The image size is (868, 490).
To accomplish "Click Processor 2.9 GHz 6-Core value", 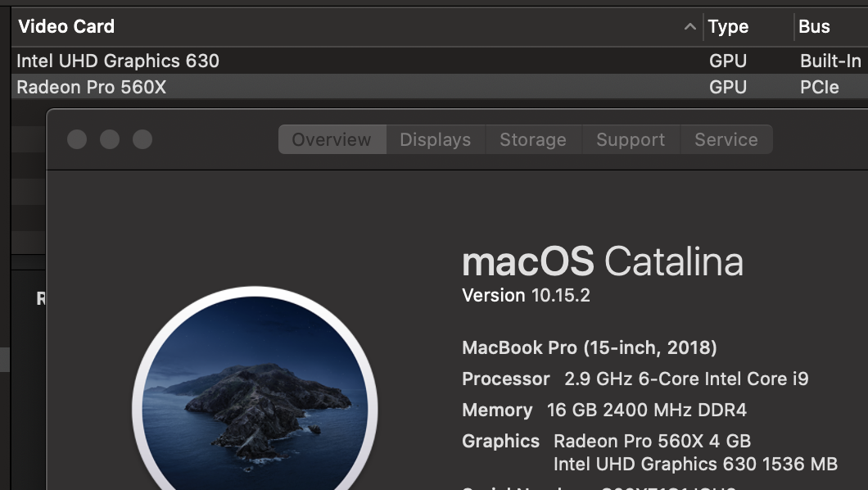I will click(x=686, y=379).
